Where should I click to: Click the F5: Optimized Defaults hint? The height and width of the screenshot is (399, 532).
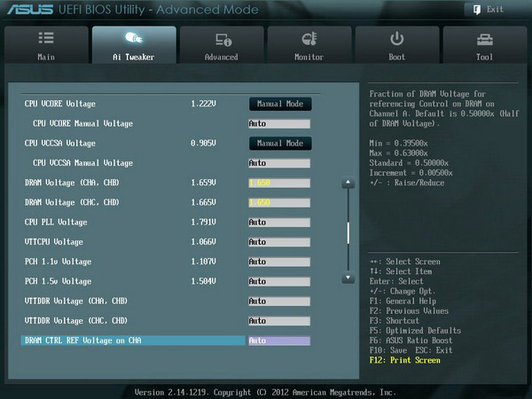[x=415, y=331]
